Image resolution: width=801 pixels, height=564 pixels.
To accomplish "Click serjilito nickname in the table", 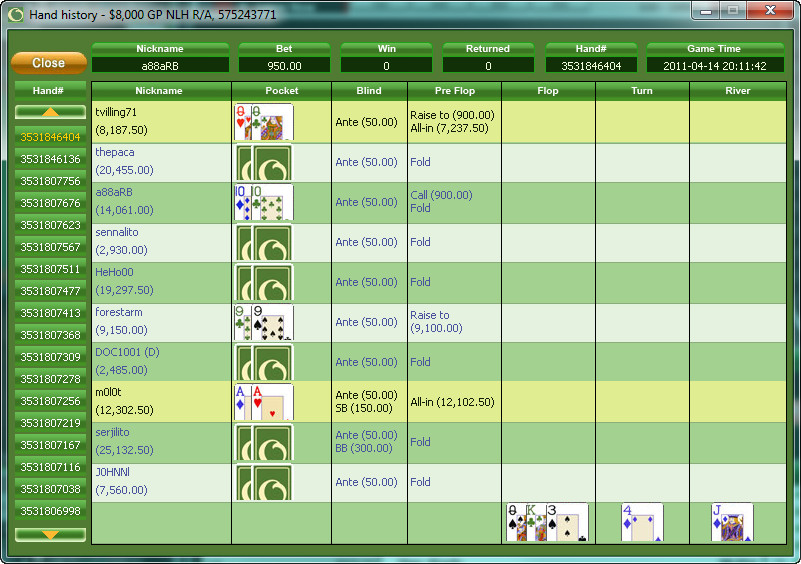I will click(x=112, y=432).
